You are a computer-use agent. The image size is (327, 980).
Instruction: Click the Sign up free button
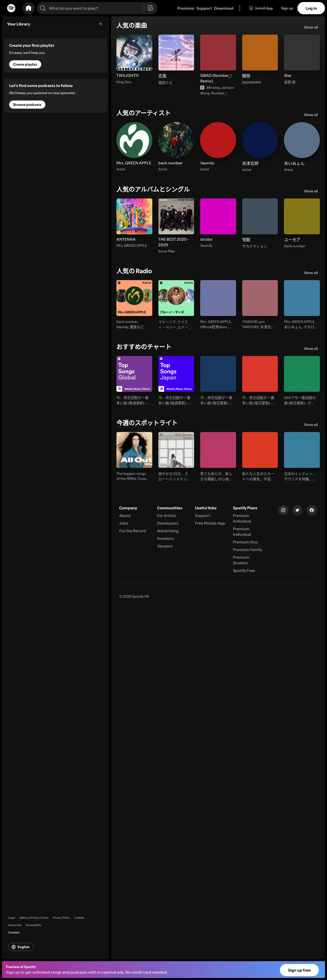(299, 970)
